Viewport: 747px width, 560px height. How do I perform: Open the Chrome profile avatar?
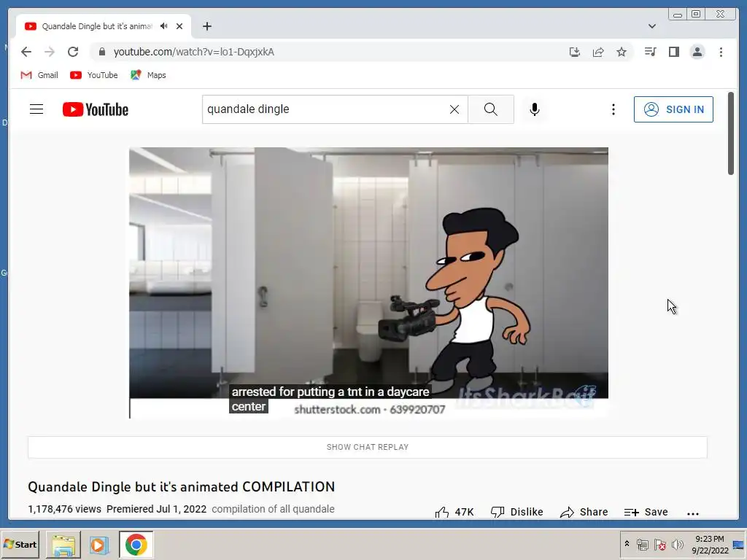coord(697,52)
